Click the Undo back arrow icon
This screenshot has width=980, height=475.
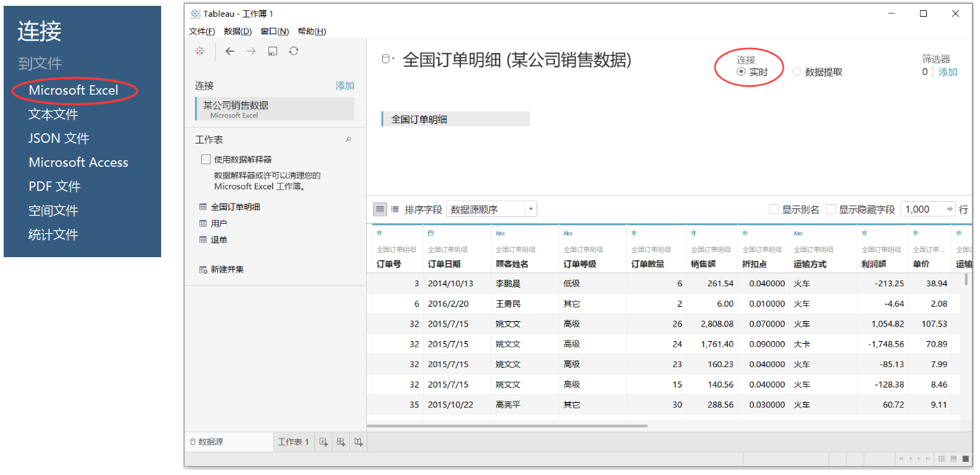coord(230,51)
